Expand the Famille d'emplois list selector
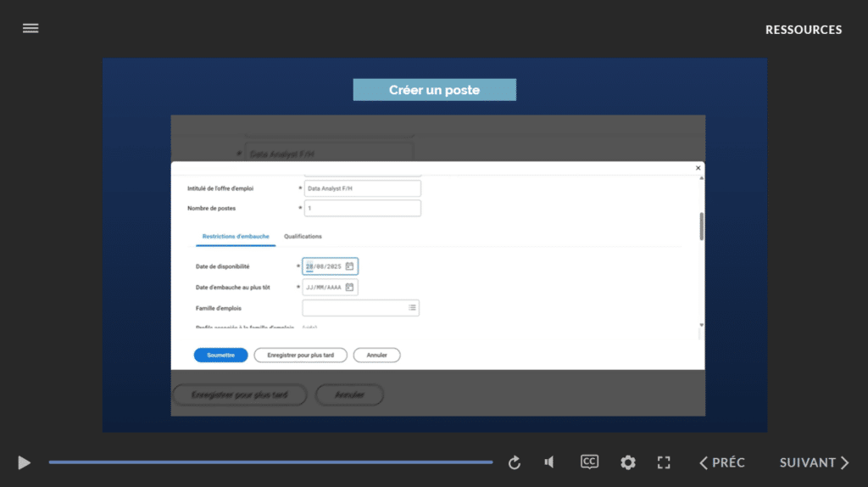The height and width of the screenshot is (487, 868). (412, 308)
